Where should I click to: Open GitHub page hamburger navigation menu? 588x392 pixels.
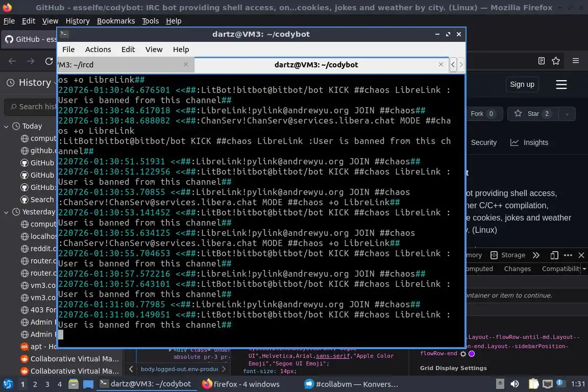click(x=561, y=84)
